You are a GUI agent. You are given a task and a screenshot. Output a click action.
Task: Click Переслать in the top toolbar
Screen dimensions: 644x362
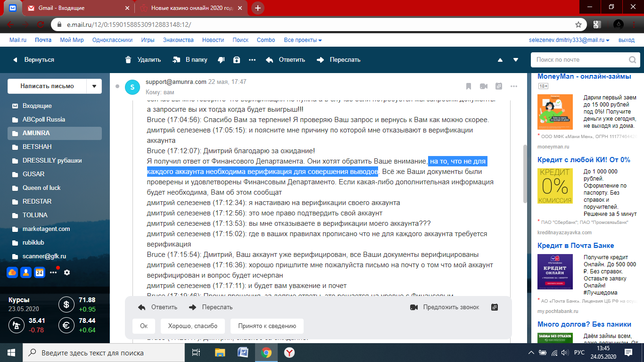tap(339, 60)
